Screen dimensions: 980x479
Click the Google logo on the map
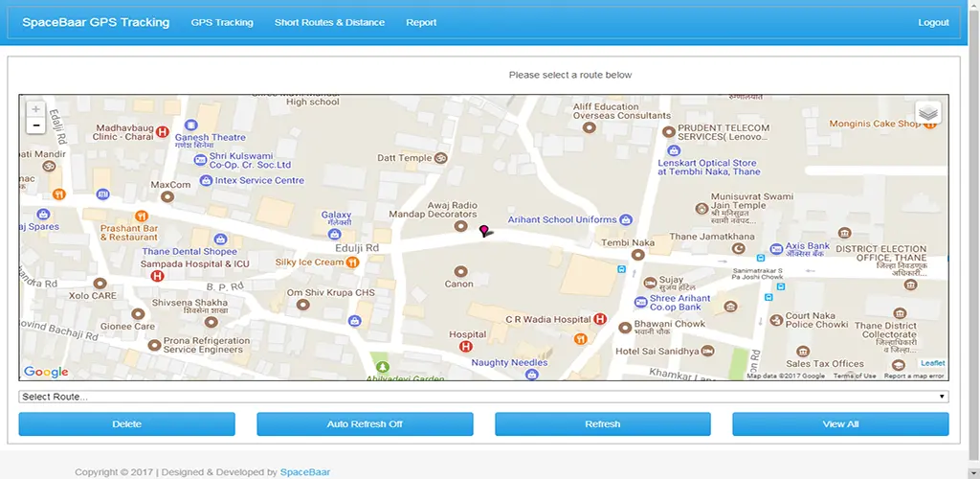coord(46,372)
